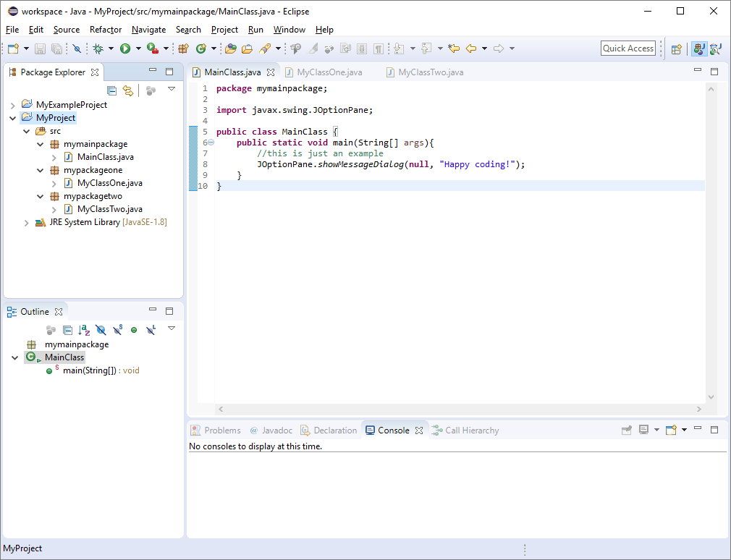This screenshot has width=731, height=560.
Task: Click Collapse All in Package Explorer
Action: coord(111,90)
